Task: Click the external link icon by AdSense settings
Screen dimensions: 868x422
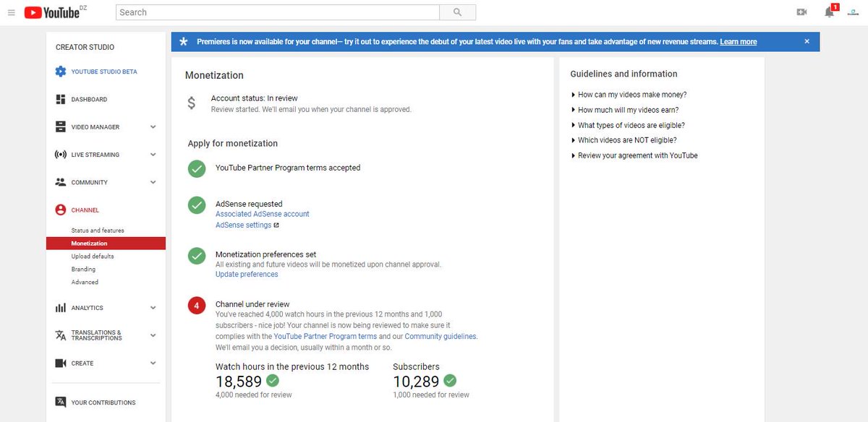Action: click(x=276, y=225)
